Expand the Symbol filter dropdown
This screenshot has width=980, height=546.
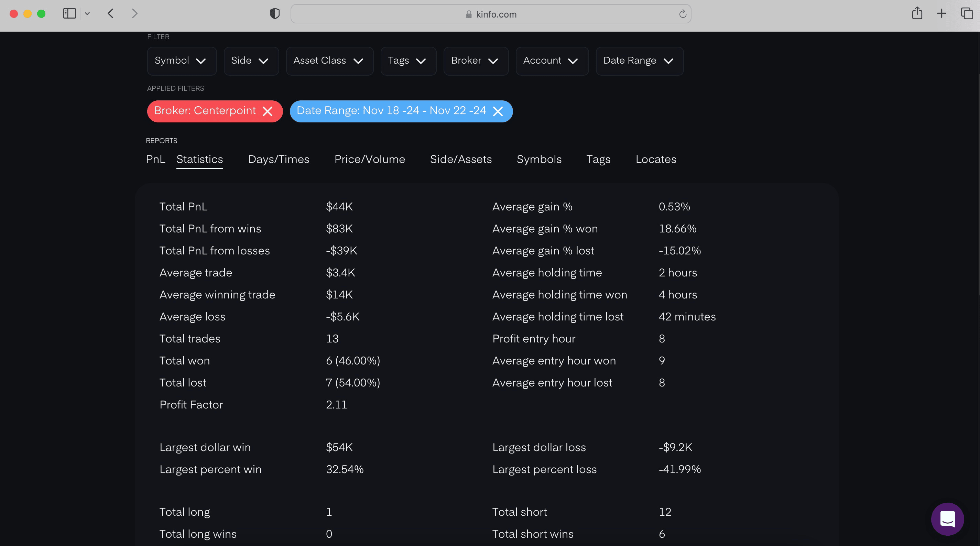pos(182,61)
